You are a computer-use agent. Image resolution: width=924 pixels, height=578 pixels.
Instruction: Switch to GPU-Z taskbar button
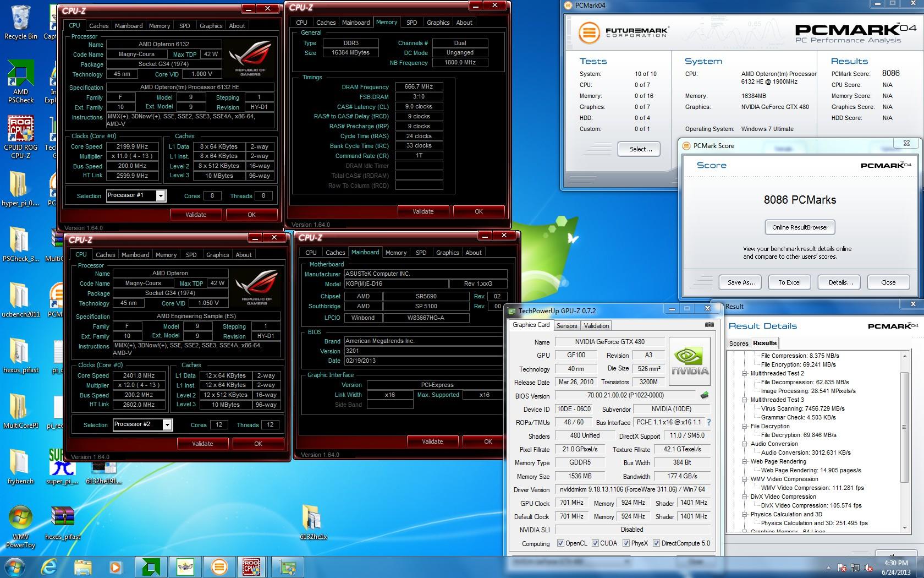pos(287,566)
